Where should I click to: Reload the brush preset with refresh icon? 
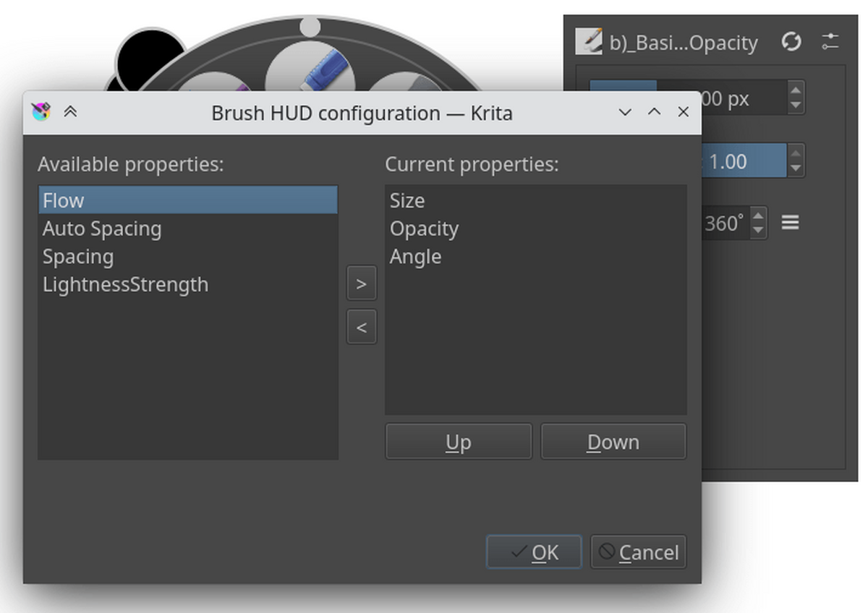point(791,42)
